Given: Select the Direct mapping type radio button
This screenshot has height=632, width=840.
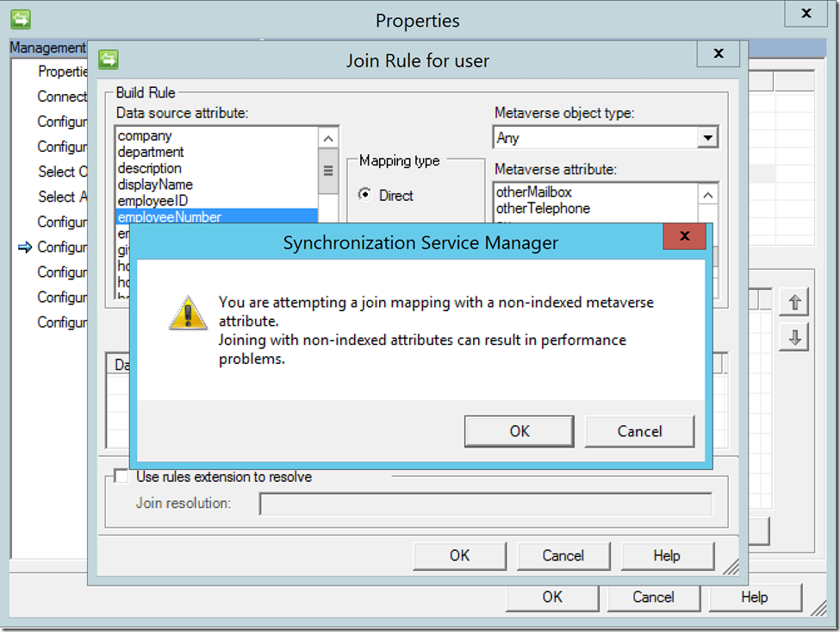Looking at the screenshot, I should coord(364,195).
